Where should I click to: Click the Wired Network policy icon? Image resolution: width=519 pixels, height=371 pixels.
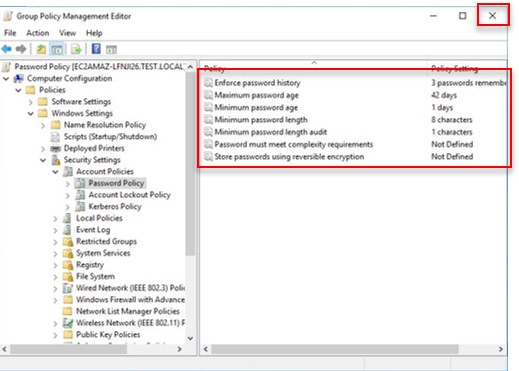pyautogui.click(x=68, y=288)
